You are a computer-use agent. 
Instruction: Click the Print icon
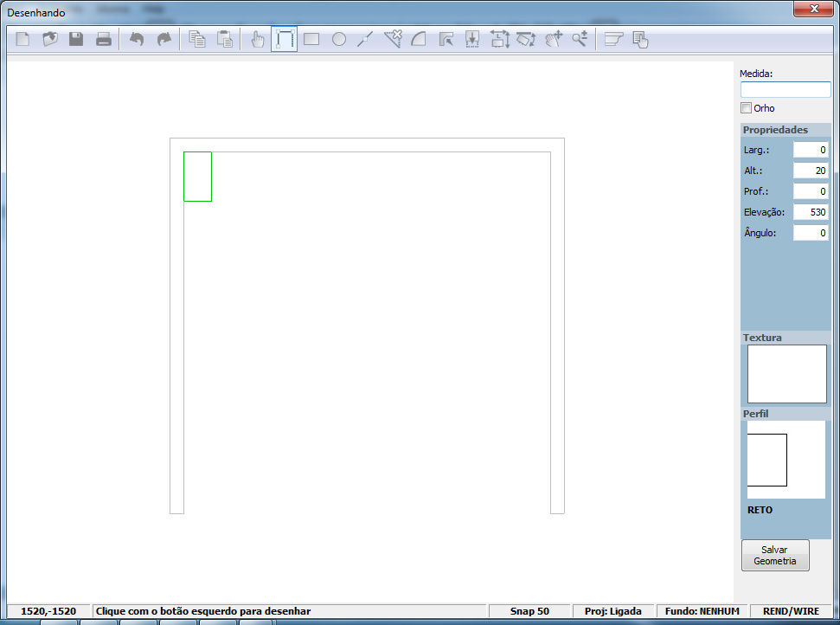(x=104, y=39)
